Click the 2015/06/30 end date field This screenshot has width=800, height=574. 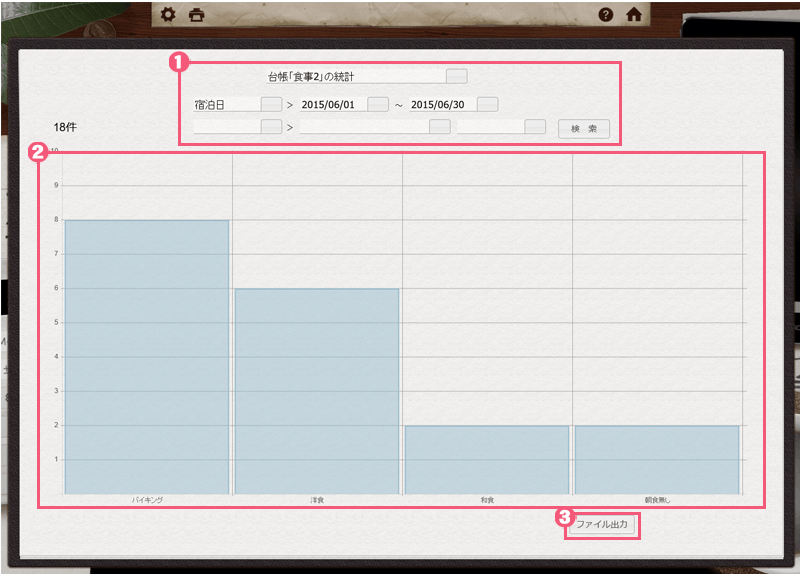(441, 104)
